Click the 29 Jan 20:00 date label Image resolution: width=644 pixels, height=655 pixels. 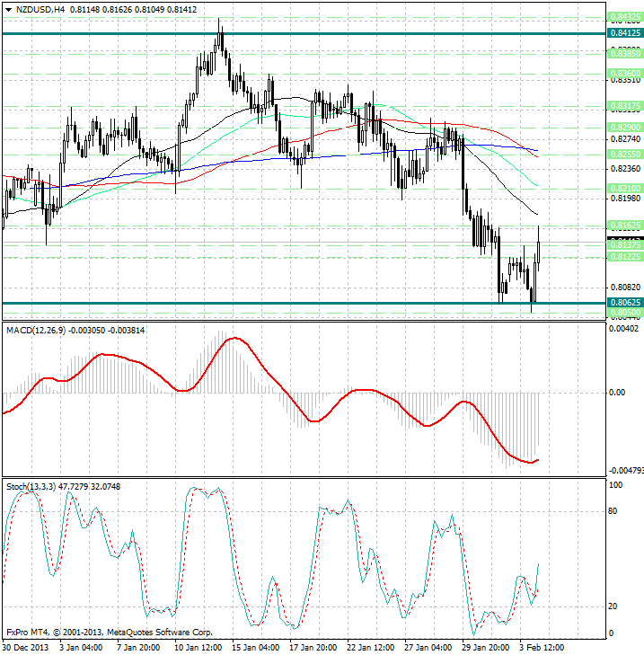[486, 648]
